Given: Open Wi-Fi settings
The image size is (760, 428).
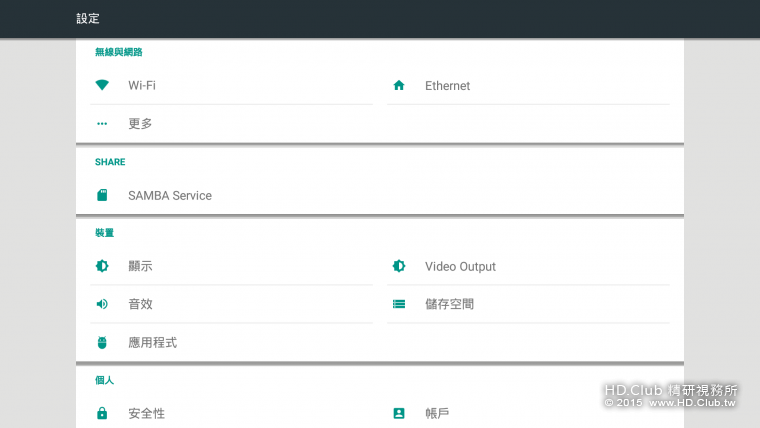Looking at the screenshot, I should point(142,86).
